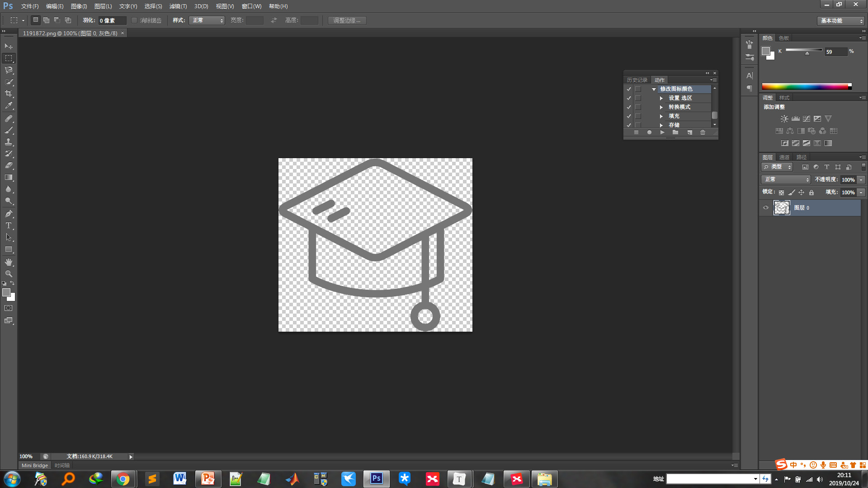Collapse the 修改图标颜色 action set
Image resolution: width=868 pixels, height=488 pixels.
pyautogui.click(x=654, y=89)
